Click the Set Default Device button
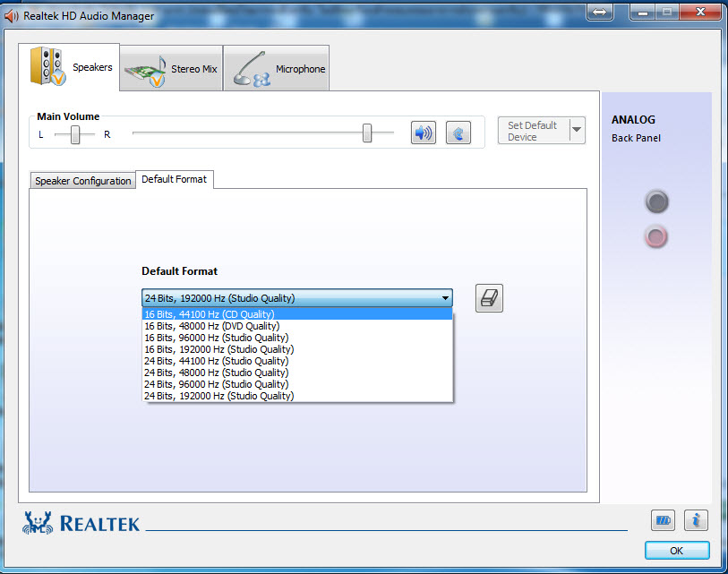Screen dimensions: 728x574 click(x=534, y=131)
